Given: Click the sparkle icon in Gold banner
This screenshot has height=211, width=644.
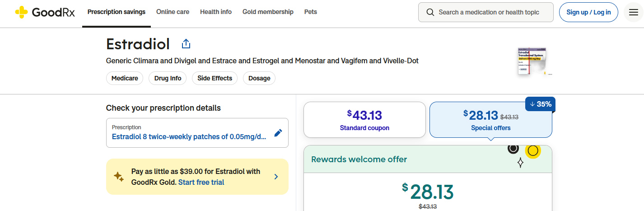Looking at the screenshot, I should (119, 177).
